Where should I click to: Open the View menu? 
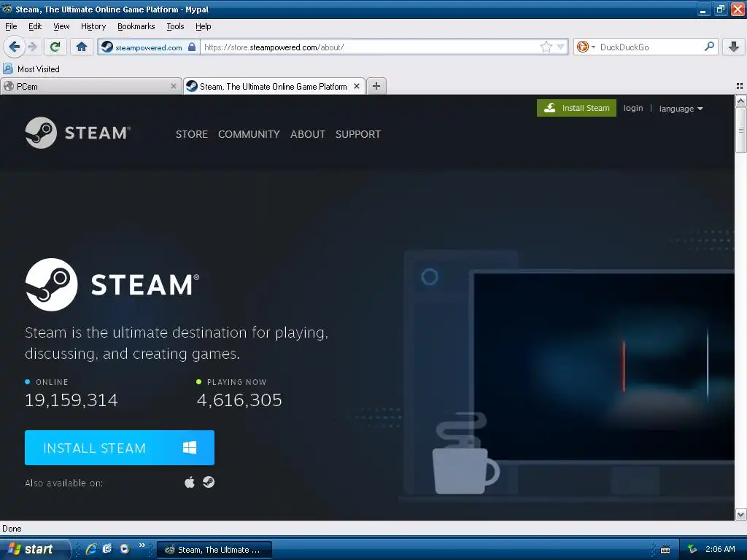61,26
